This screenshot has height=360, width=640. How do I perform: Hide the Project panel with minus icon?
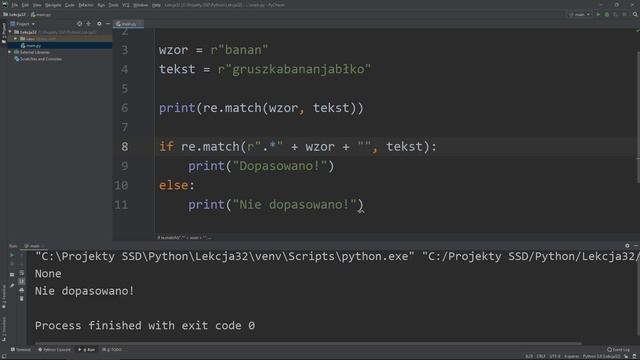coord(108,24)
